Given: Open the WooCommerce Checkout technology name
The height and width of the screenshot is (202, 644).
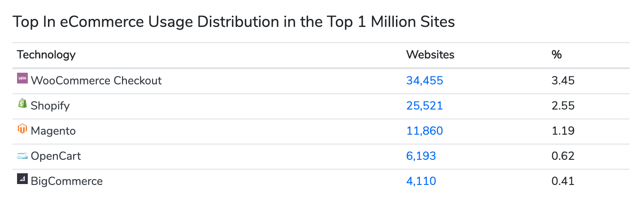Looking at the screenshot, I should click(96, 80).
